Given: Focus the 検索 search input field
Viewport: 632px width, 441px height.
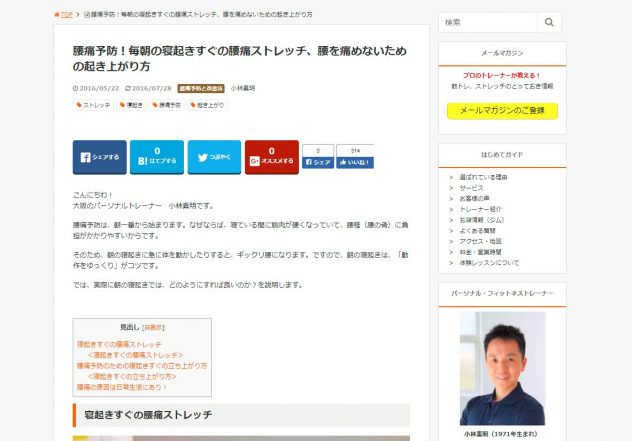Looking at the screenshot, I should point(488,22).
